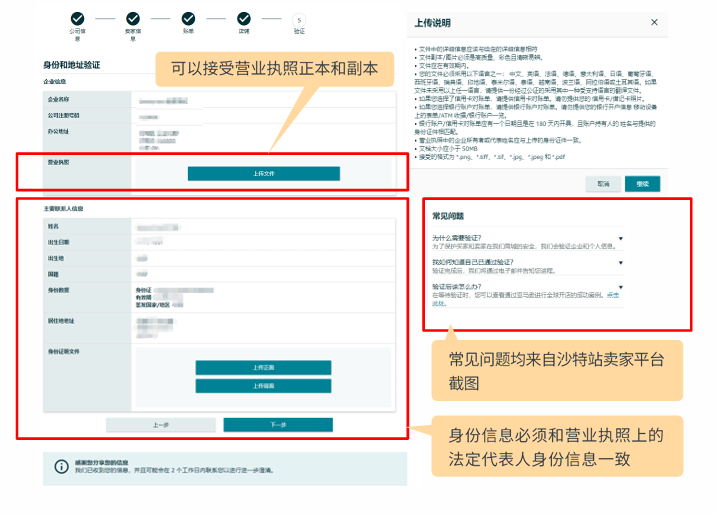
Task: Expand the 我如何知道自己已通过验证? FAQ arrow
Action: click(620, 263)
